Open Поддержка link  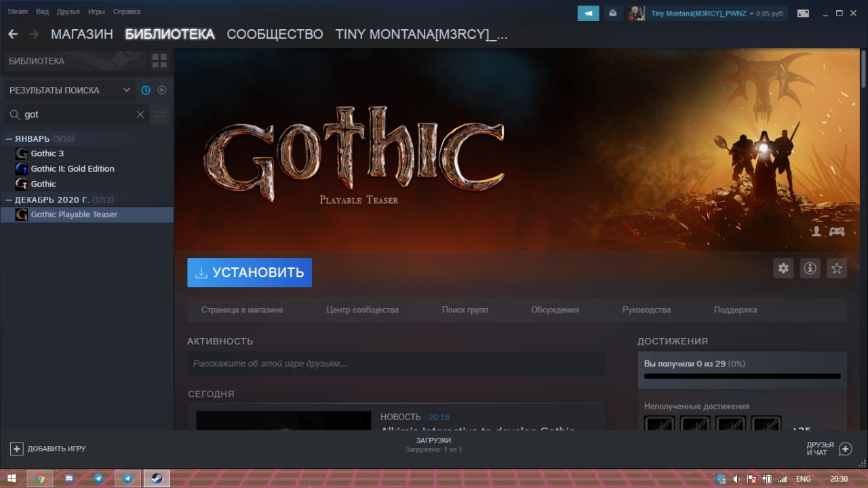[735, 309]
